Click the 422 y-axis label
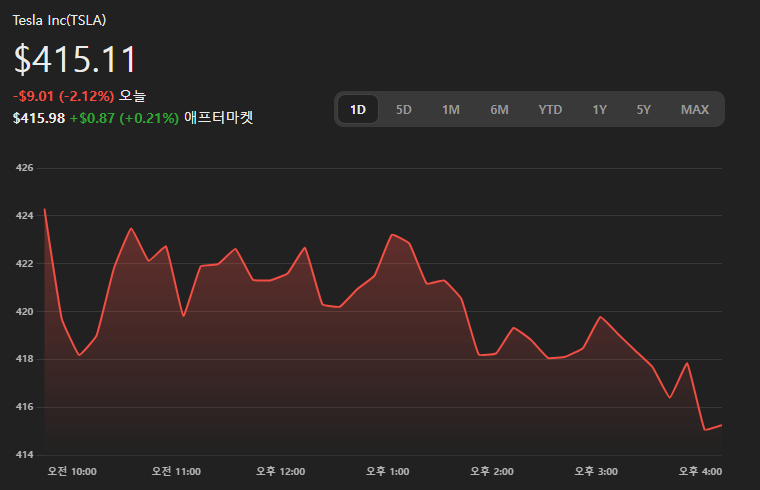 point(24,264)
